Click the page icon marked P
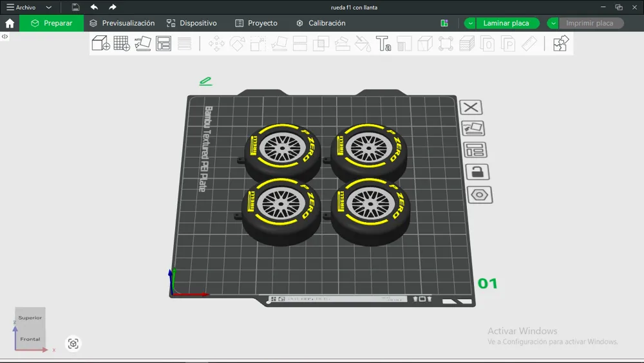This screenshot has width=644, height=363. (x=509, y=44)
